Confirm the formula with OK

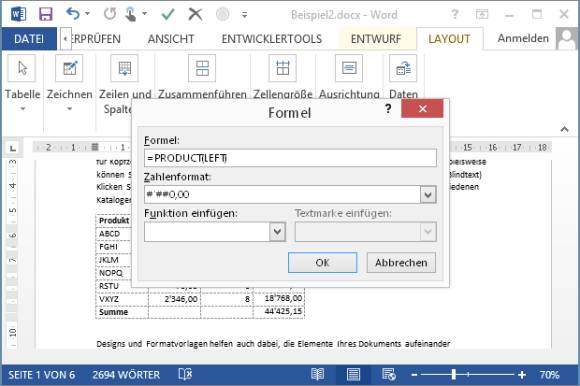(323, 263)
